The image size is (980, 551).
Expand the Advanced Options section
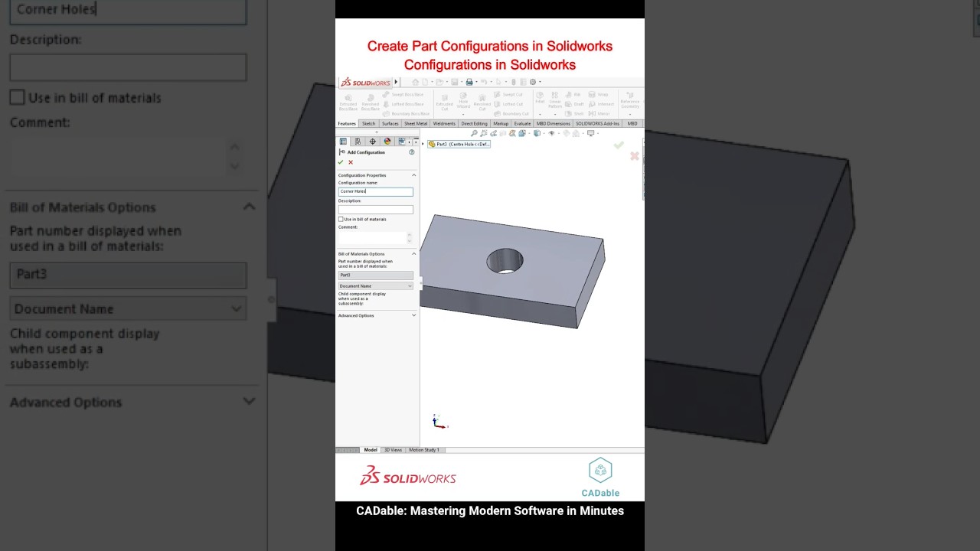click(414, 315)
